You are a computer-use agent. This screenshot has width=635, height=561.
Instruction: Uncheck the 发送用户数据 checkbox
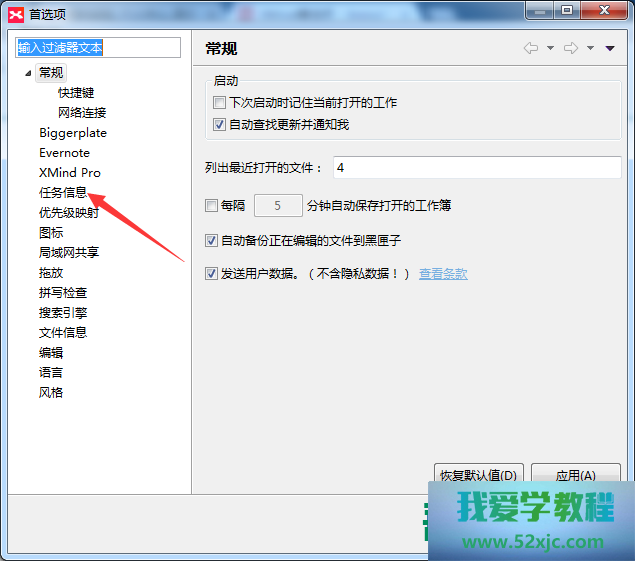pos(211,274)
